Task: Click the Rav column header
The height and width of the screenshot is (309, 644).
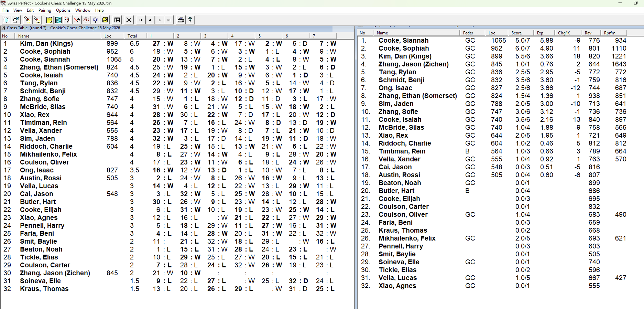Action: click(x=591, y=33)
